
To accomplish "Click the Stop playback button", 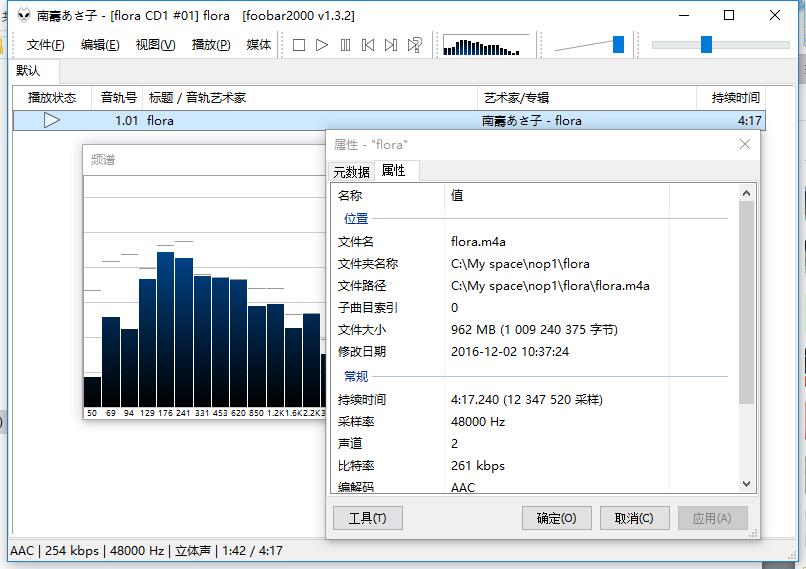I will [298, 45].
